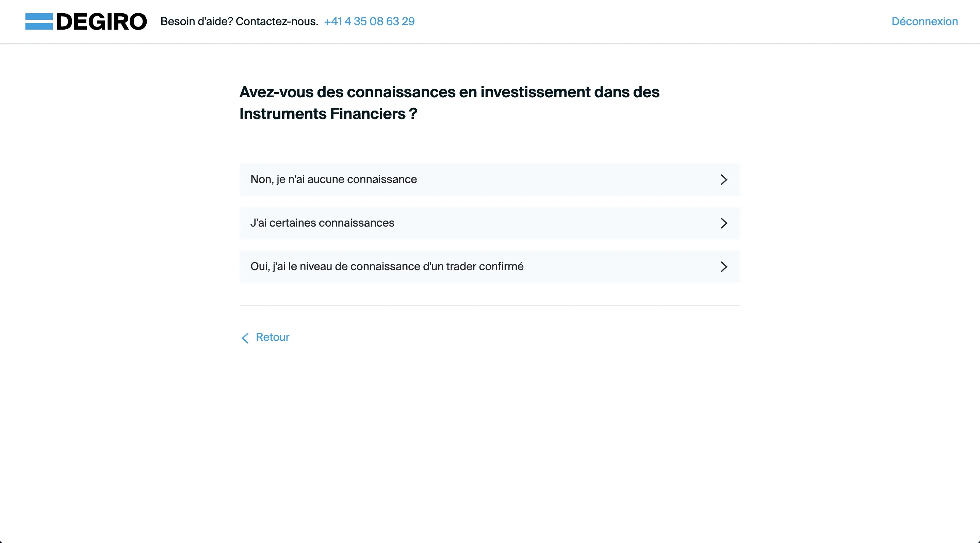Click the divider line below the answer options
This screenshot has height=543, width=980.
click(489, 304)
